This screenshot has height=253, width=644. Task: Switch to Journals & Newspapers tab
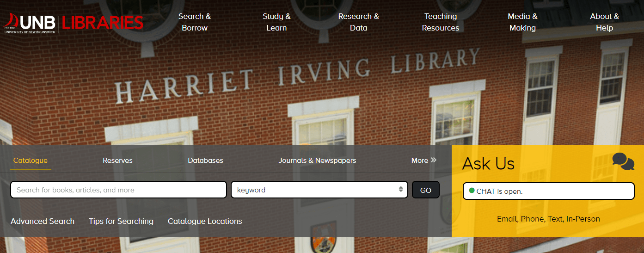pyautogui.click(x=317, y=160)
